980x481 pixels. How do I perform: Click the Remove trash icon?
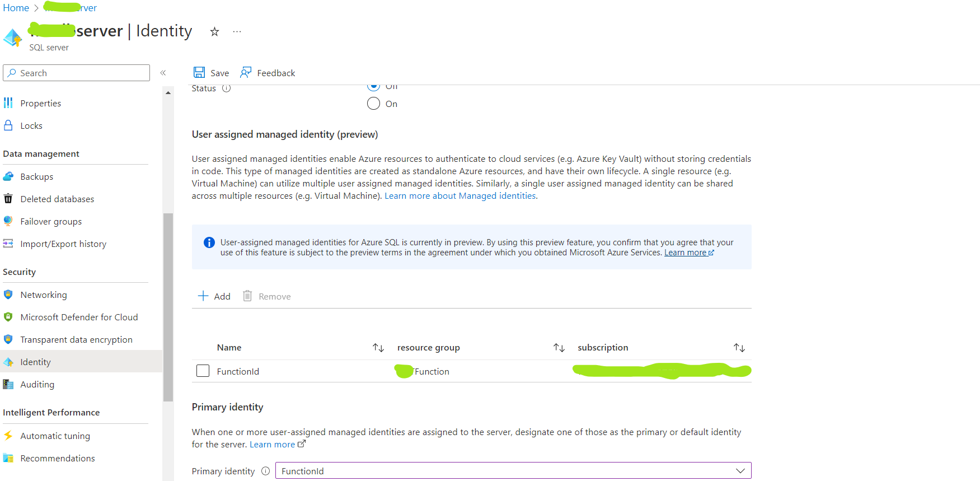tap(247, 296)
